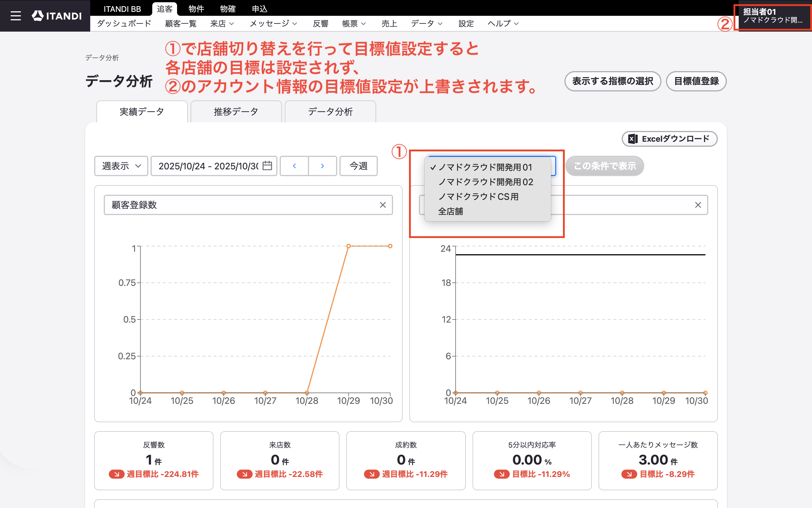The width and height of the screenshot is (812, 508).
Task: Select ノマドクラウド開発用01 store option
Action: point(487,167)
